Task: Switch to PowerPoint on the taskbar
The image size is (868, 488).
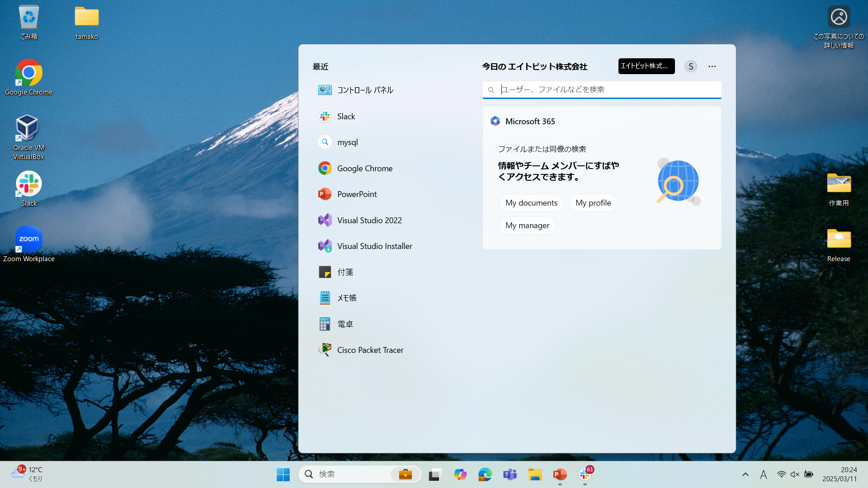Action: tap(560, 474)
